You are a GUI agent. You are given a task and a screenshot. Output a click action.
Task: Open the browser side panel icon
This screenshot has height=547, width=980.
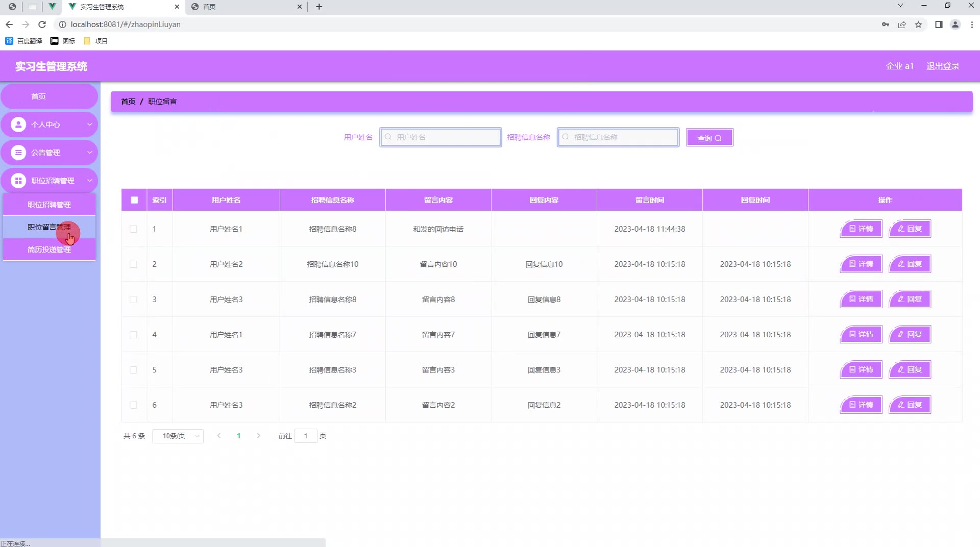938,24
